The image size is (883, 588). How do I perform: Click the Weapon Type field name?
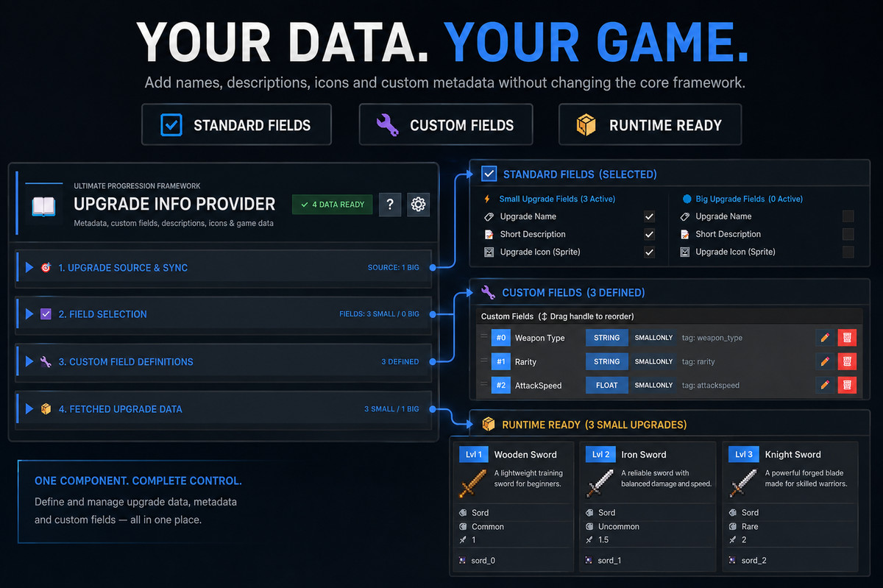tap(540, 338)
